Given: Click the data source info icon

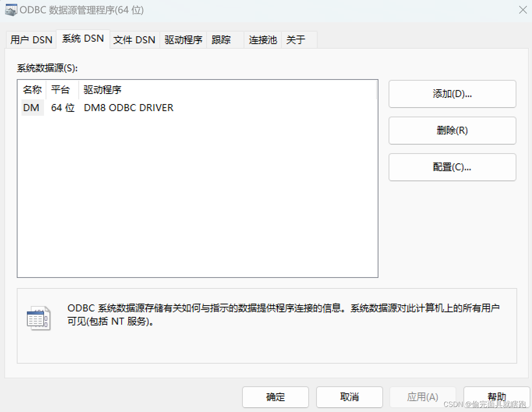Looking at the screenshot, I should coord(39,318).
